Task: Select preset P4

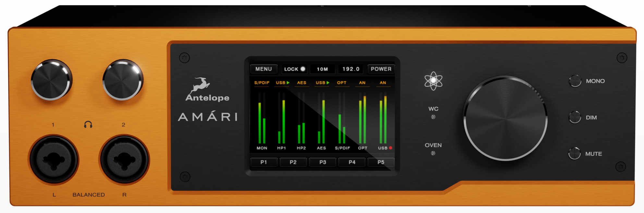Action: [x=352, y=162]
